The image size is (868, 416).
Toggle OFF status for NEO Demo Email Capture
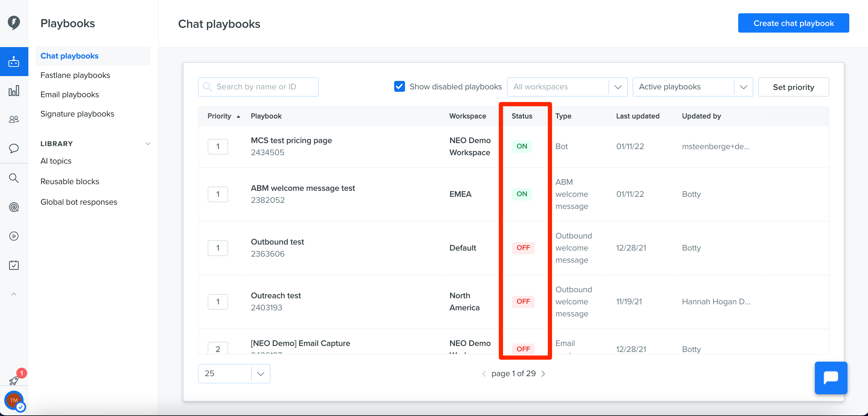coord(523,349)
